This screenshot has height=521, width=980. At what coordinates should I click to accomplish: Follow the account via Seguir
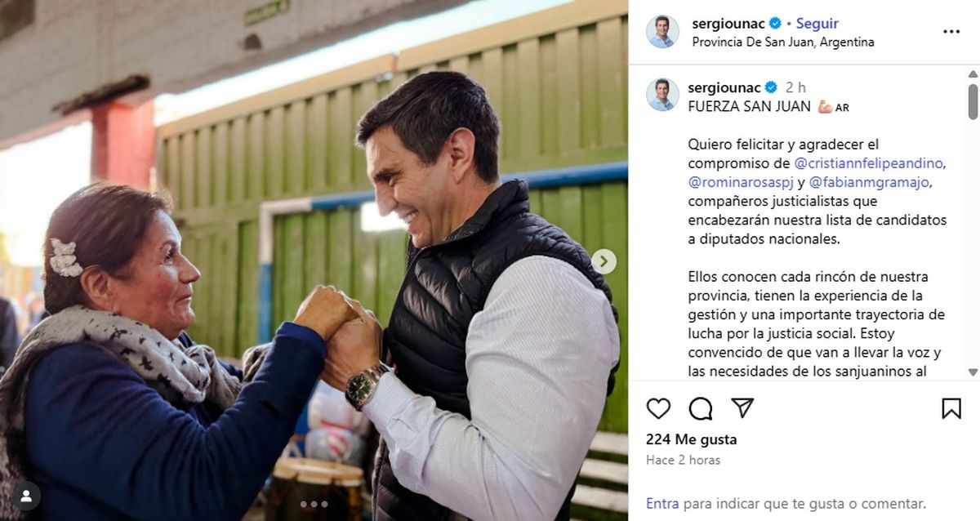(817, 24)
